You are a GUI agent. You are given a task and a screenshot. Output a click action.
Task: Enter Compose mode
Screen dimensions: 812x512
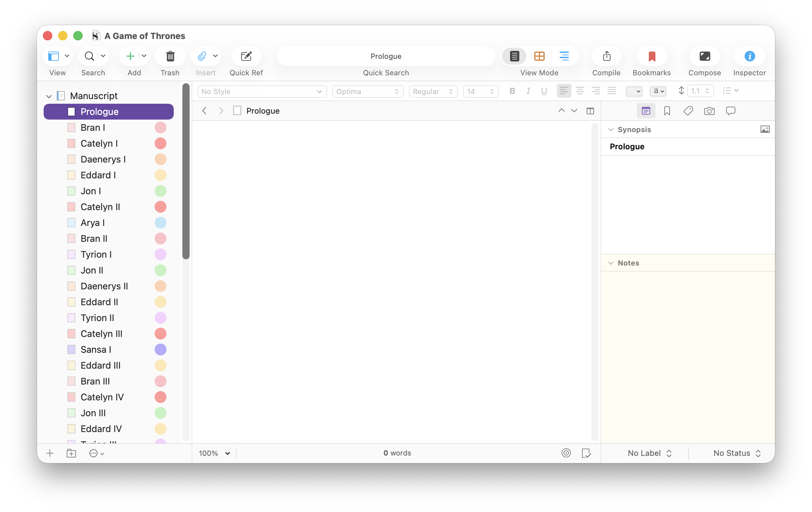[704, 56]
